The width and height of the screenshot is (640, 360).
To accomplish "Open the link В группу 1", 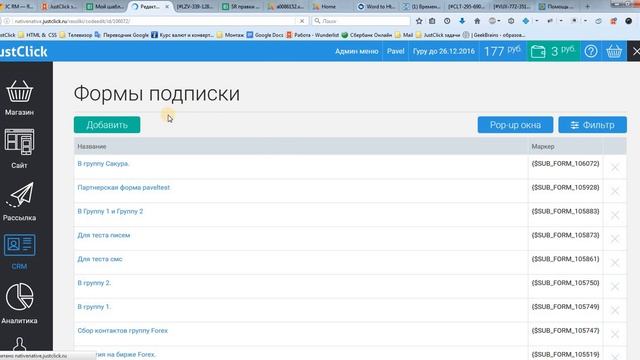I will pos(94,307).
